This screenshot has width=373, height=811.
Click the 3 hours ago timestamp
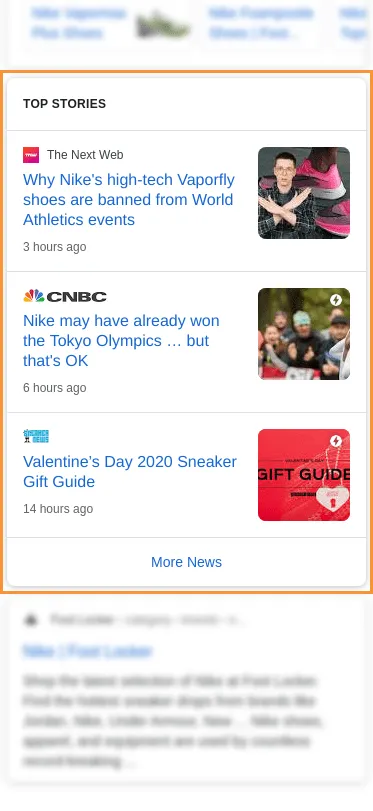pyautogui.click(x=55, y=247)
